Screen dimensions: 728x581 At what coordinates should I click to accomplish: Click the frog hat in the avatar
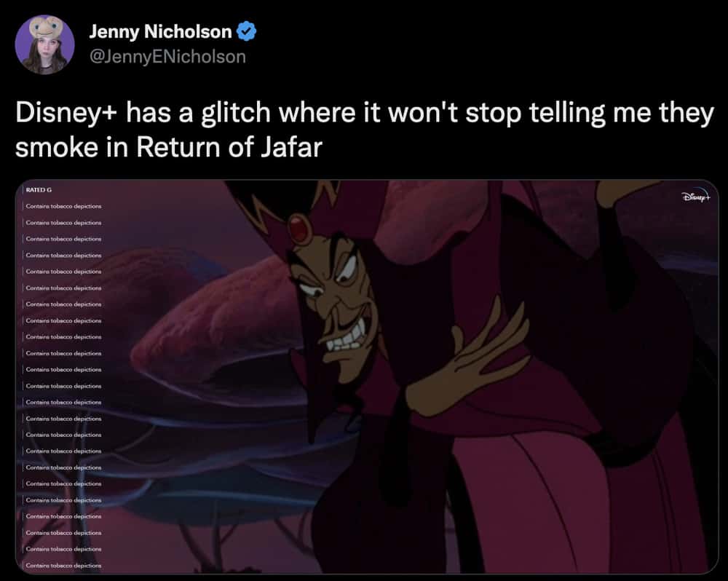coord(45,28)
